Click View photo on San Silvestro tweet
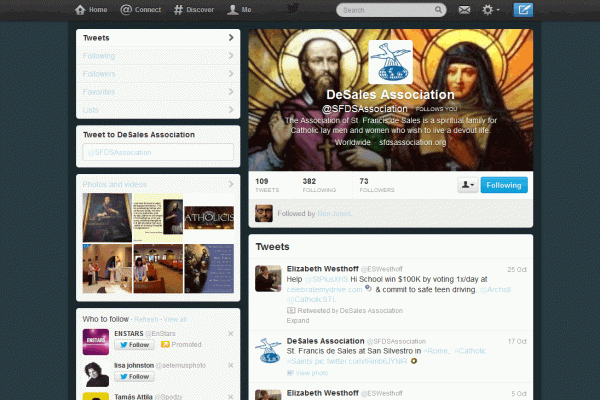Viewport: 600px width, 400px height. [307, 373]
